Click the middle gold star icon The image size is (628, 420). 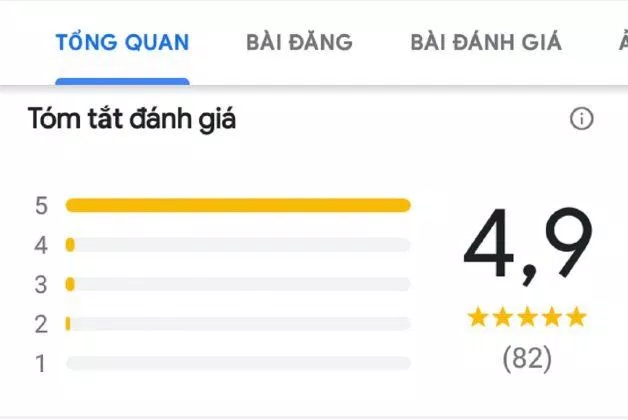click(527, 317)
